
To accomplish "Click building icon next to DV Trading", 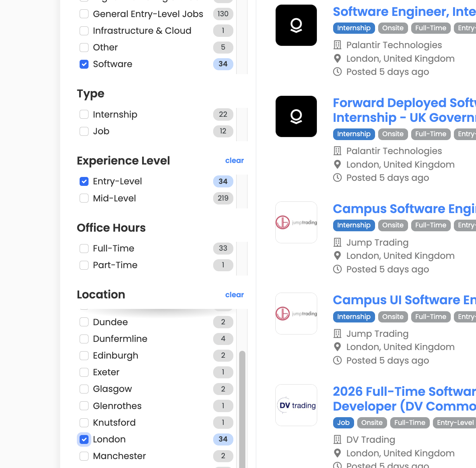I will point(337,440).
